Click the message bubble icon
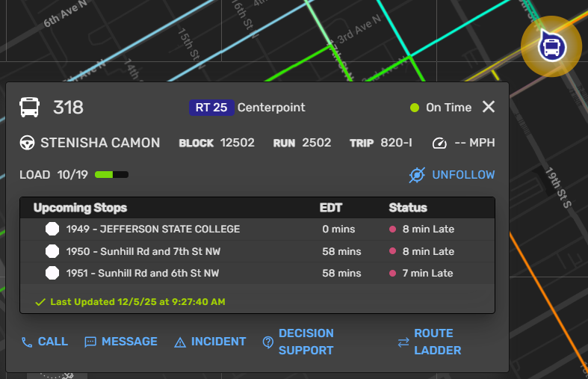Image resolution: width=588 pixels, height=379 pixels. [90, 342]
